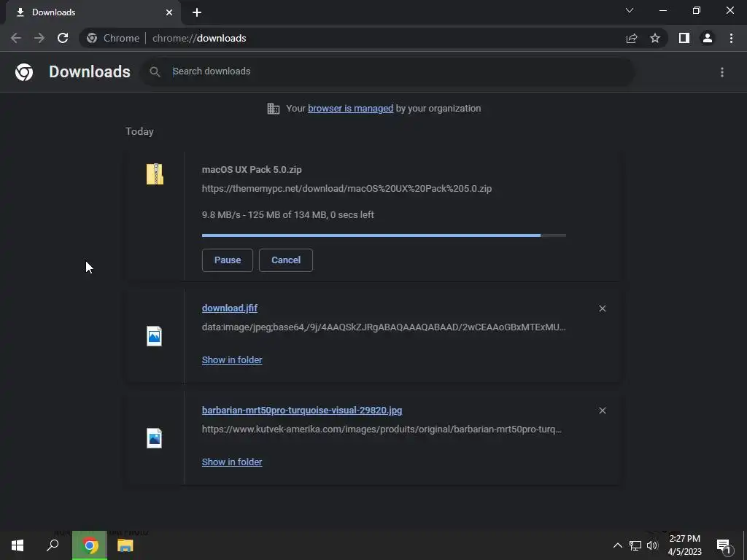The width and height of the screenshot is (747, 560).
Task: Reload the downloads page
Action: tap(63, 38)
